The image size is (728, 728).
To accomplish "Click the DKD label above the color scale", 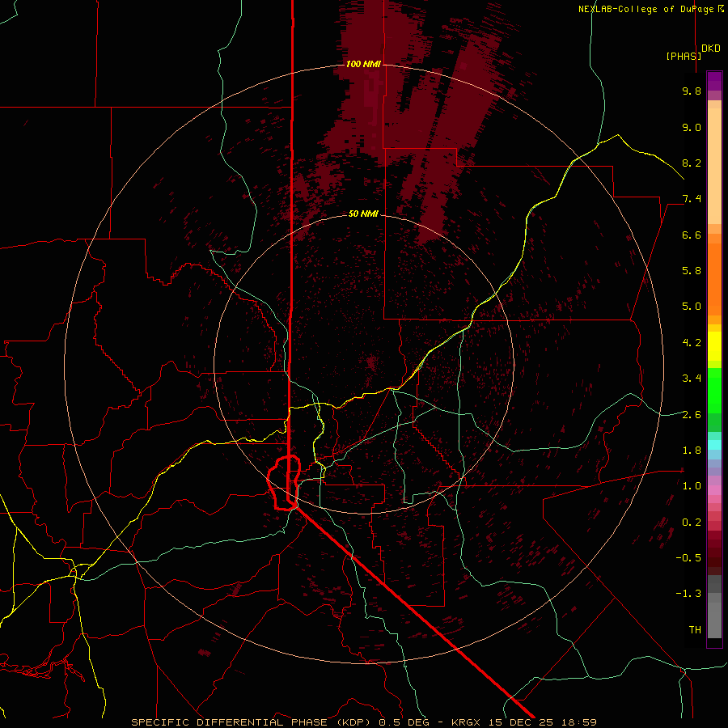I will (x=711, y=49).
